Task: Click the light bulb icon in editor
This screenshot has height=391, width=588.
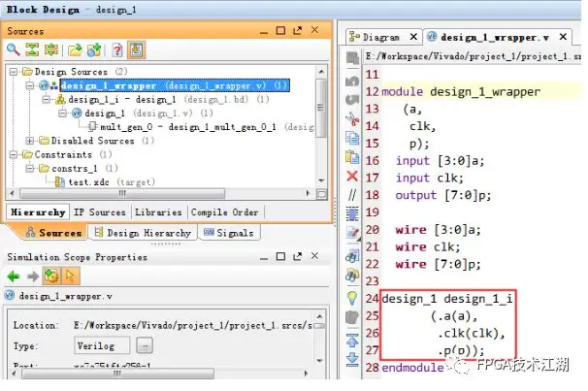Action: 351,298
